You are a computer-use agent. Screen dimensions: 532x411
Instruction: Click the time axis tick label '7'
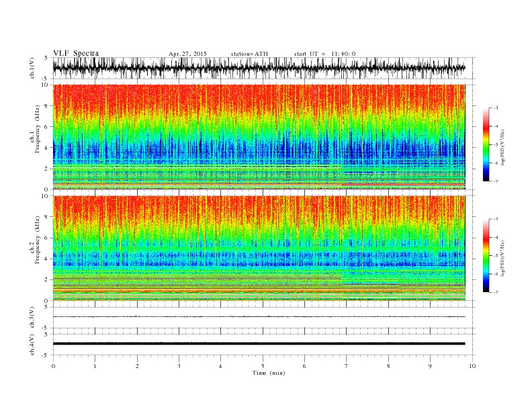point(347,366)
